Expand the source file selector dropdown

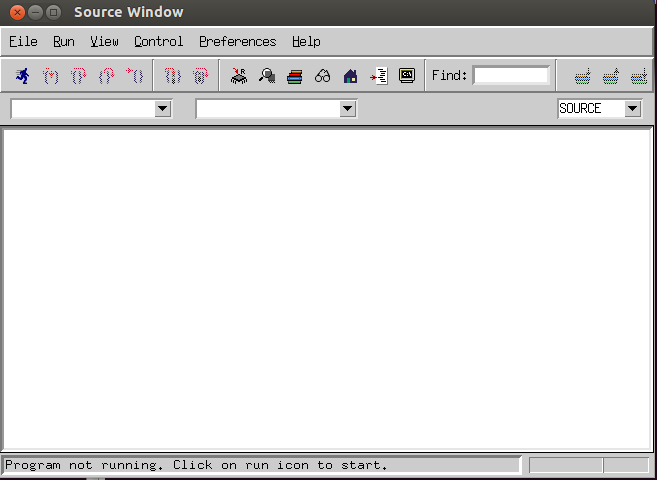point(163,109)
